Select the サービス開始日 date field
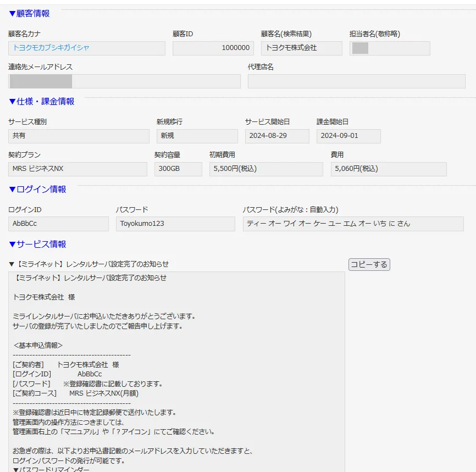 [277, 136]
